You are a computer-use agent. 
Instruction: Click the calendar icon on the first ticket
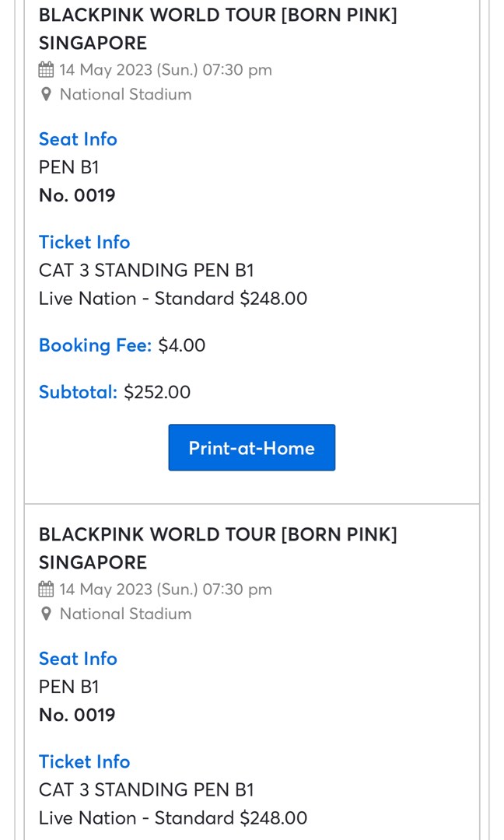(46, 69)
